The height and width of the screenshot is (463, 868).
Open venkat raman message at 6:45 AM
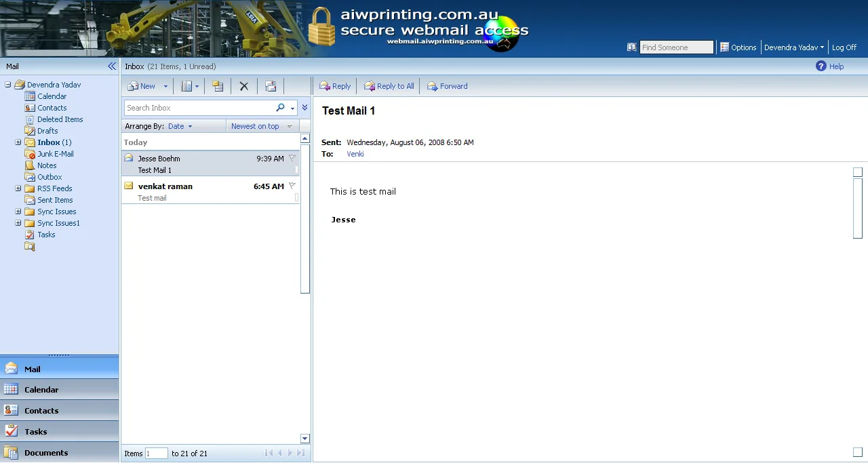(210, 192)
